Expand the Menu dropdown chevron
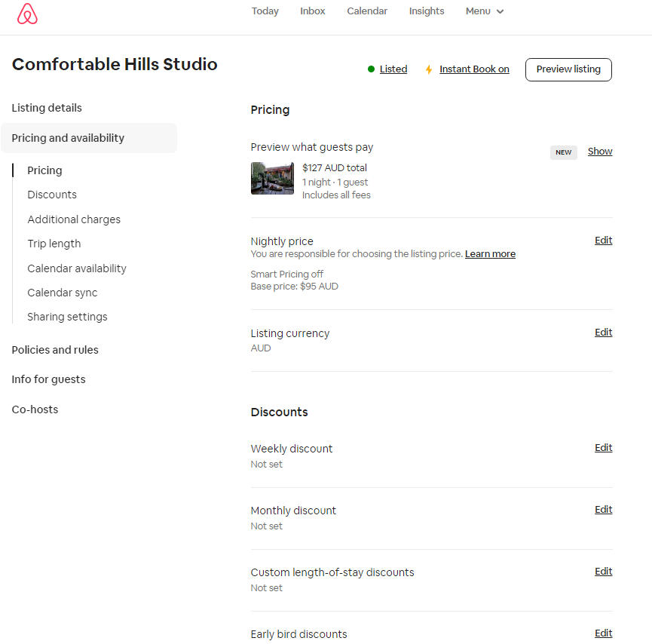 point(500,11)
